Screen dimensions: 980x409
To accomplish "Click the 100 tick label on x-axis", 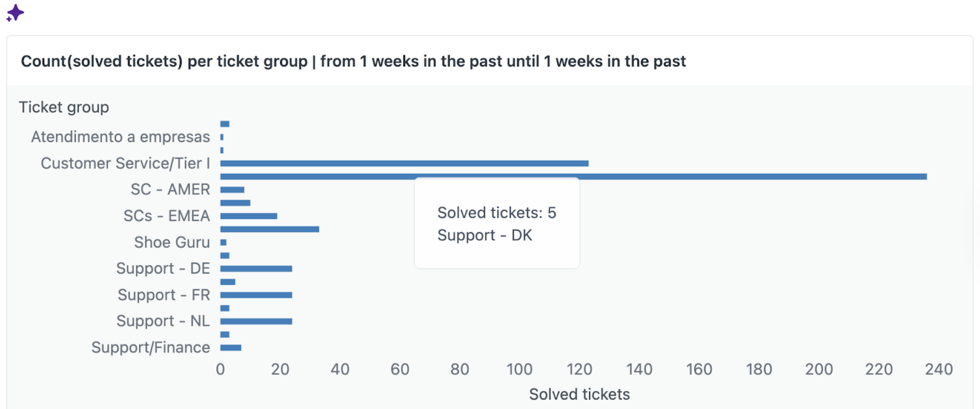I will point(519,369).
